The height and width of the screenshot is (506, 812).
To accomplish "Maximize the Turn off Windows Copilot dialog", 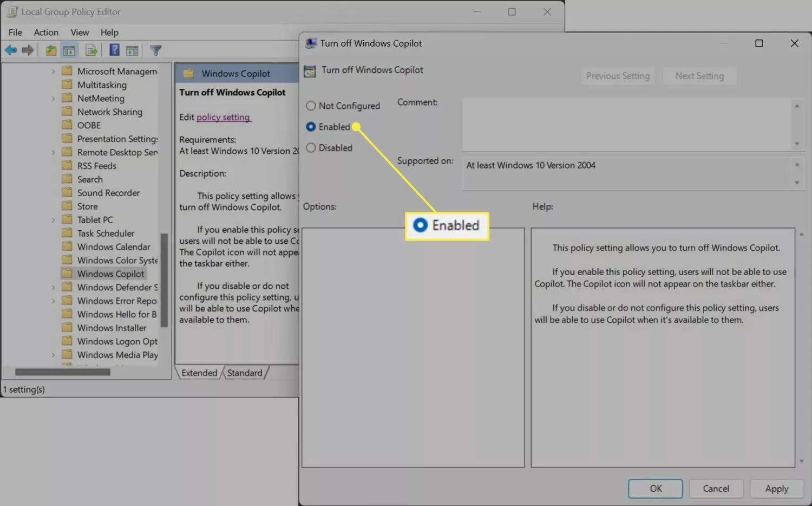I will tap(759, 43).
